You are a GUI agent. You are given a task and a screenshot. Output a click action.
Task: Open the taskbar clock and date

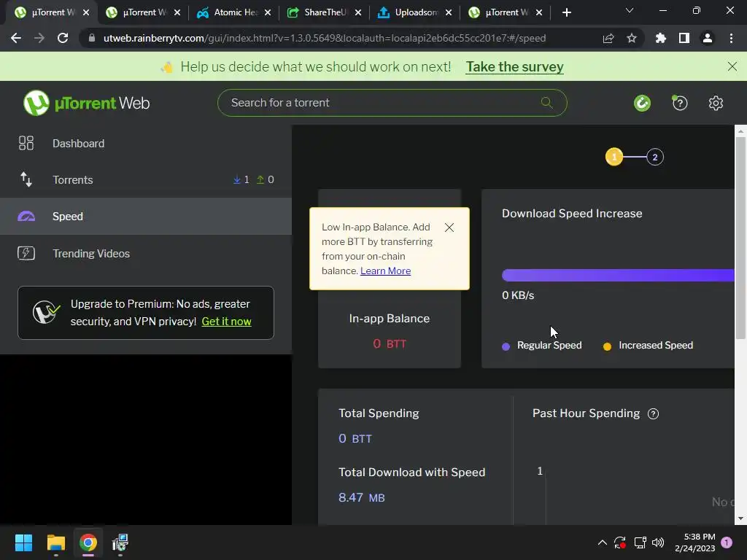[x=695, y=542]
